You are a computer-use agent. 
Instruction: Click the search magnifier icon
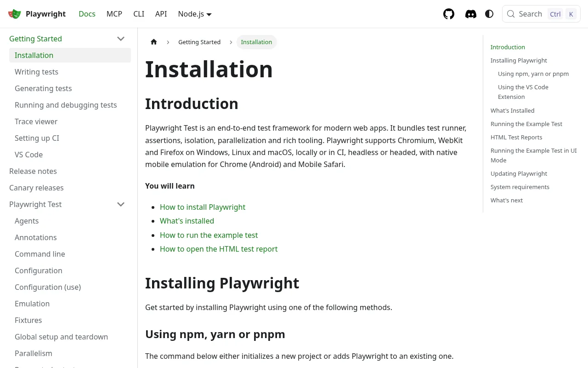510,14
